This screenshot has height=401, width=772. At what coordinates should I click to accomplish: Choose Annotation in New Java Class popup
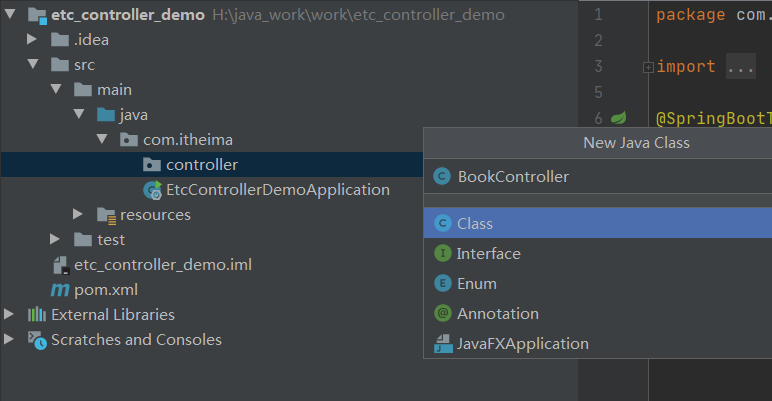pyautogui.click(x=598, y=313)
